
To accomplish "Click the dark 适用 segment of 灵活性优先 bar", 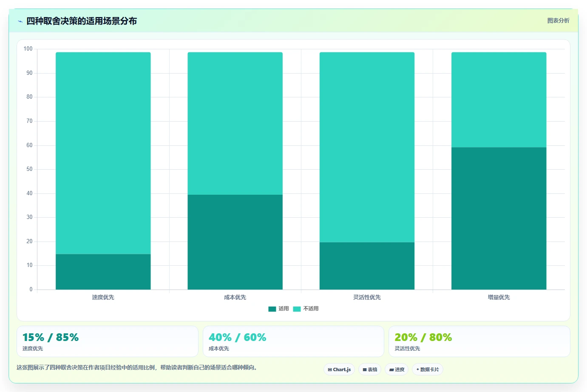I will [x=367, y=266].
